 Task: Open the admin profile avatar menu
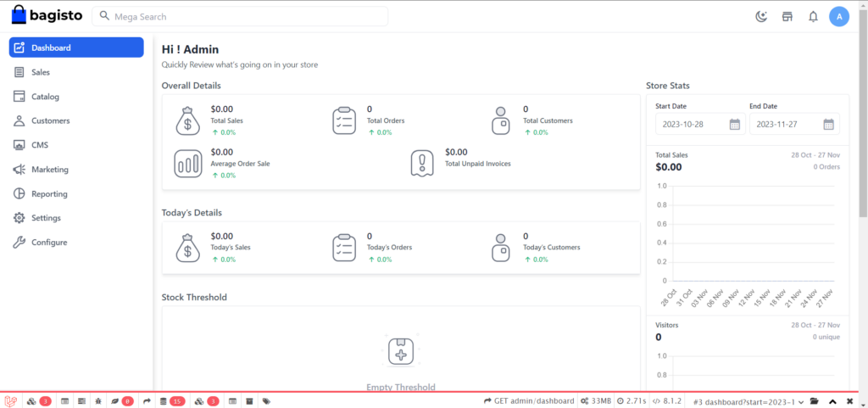839,16
